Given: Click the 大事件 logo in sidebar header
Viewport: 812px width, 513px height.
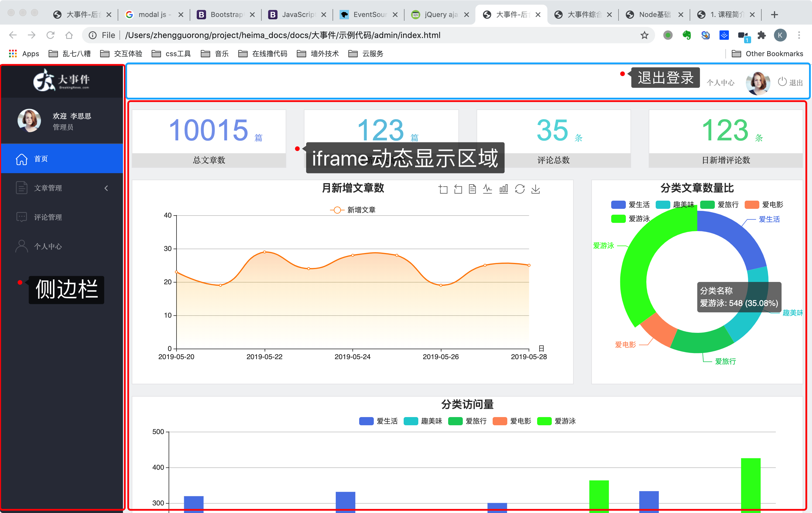Looking at the screenshot, I should click(x=61, y=80).
